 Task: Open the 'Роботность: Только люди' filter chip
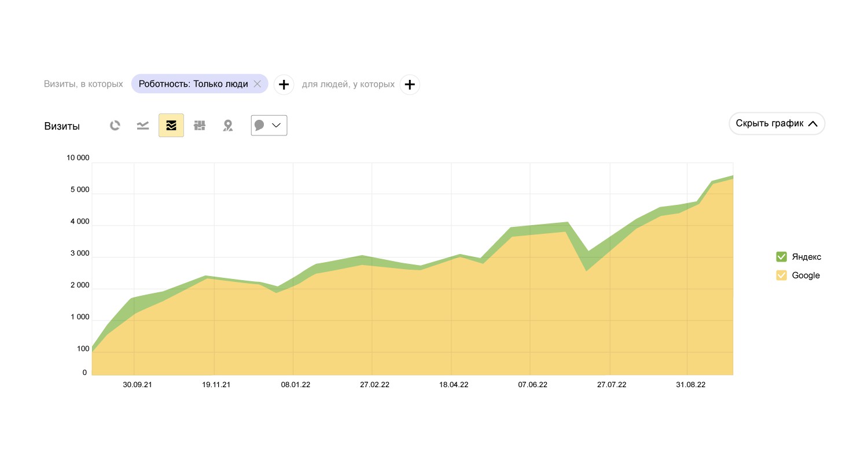193,84
